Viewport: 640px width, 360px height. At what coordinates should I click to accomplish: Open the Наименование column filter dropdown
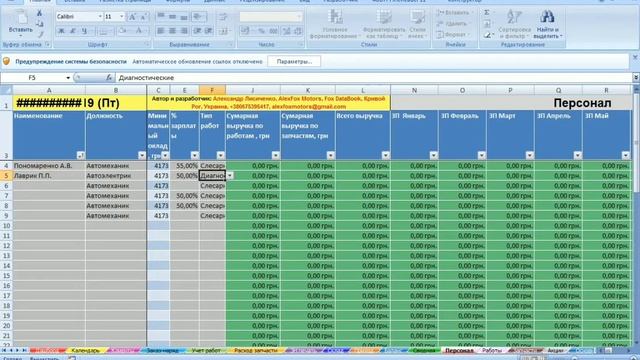point(80,155)
